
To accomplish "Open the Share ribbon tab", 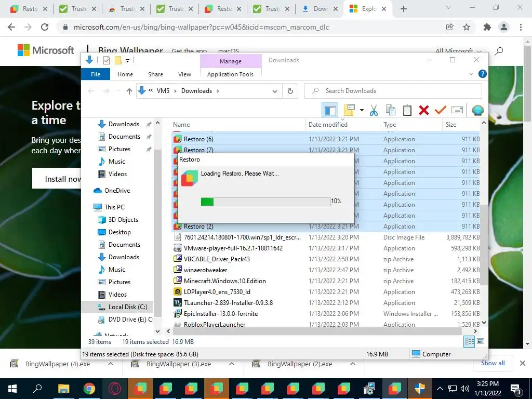I will (x=155, y=74).
